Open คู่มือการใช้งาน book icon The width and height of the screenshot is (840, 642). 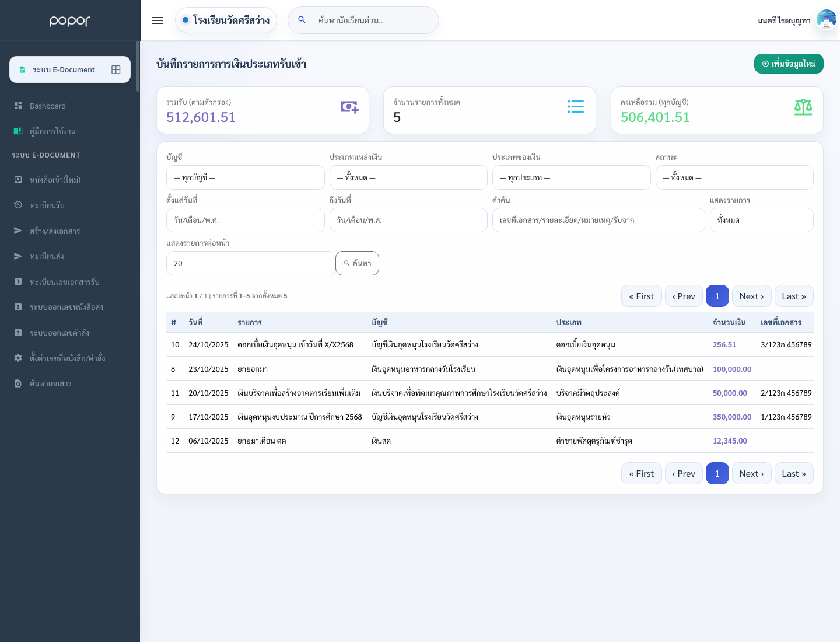(18, 131)
